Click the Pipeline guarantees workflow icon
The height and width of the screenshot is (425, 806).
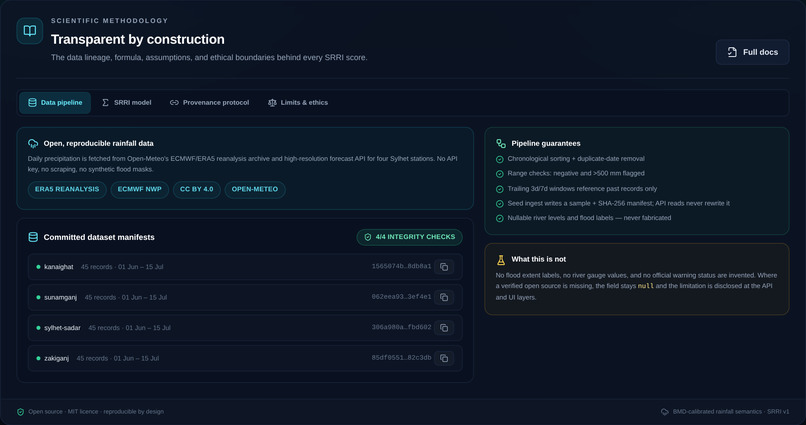tap(501, 143)
